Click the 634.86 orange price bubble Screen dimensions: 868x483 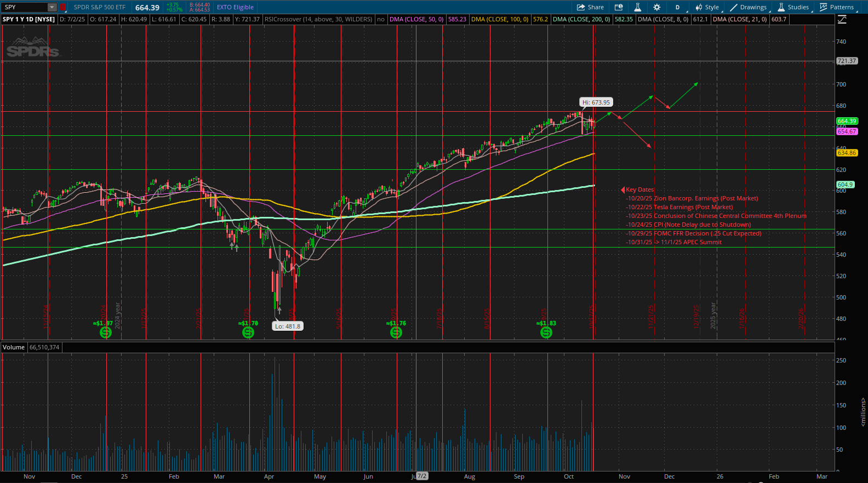pos(847,153)
